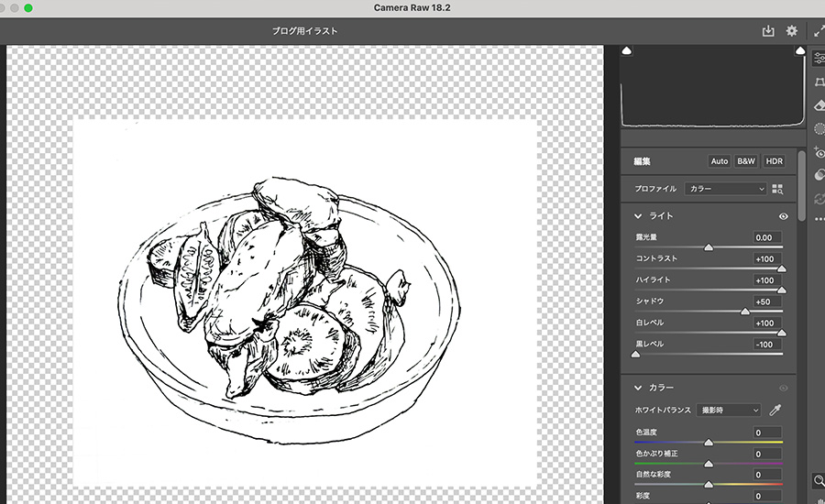Browse profiles with the grid search icon
The image size is (825, 504).
(778, 189)
